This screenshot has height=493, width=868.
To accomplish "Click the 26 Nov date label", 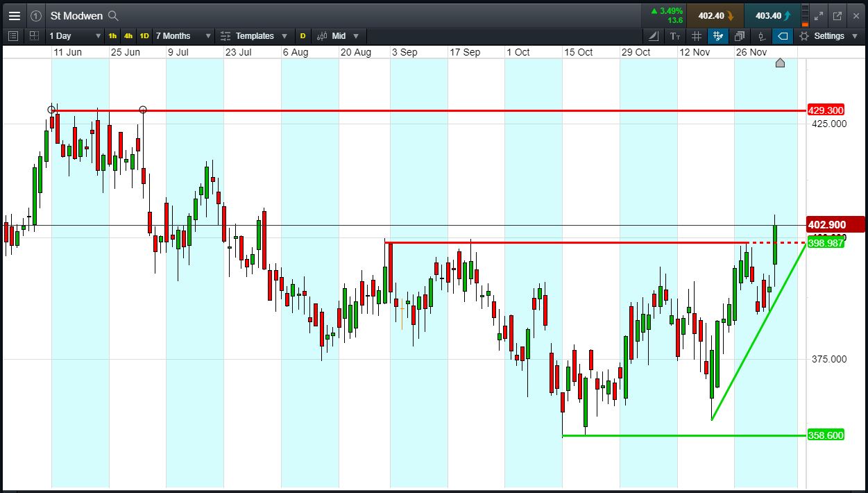I will 751,52.
